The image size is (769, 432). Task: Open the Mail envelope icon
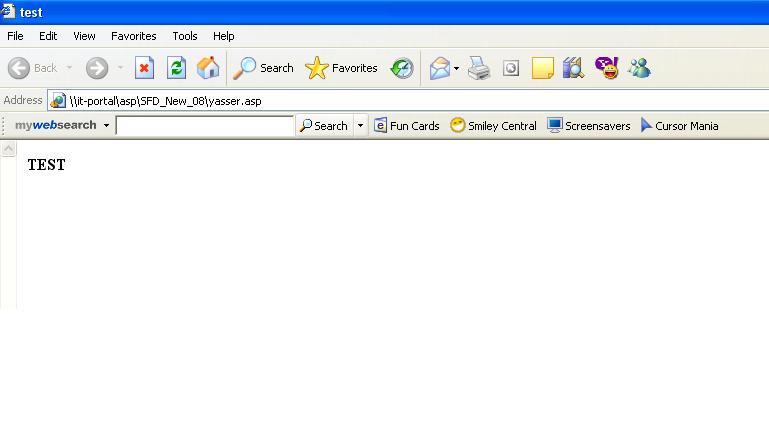pyautogui.click(x=439, y=68)
